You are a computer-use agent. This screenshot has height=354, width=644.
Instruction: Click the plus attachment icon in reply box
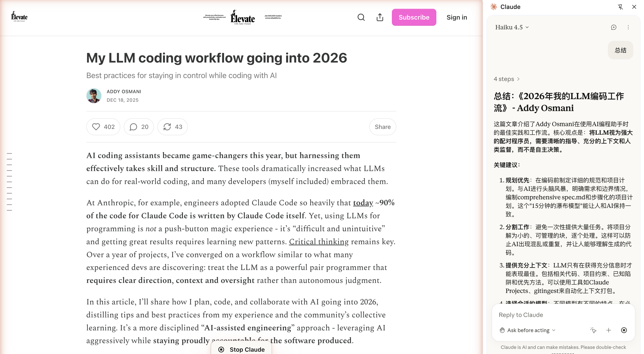(608, 330)
